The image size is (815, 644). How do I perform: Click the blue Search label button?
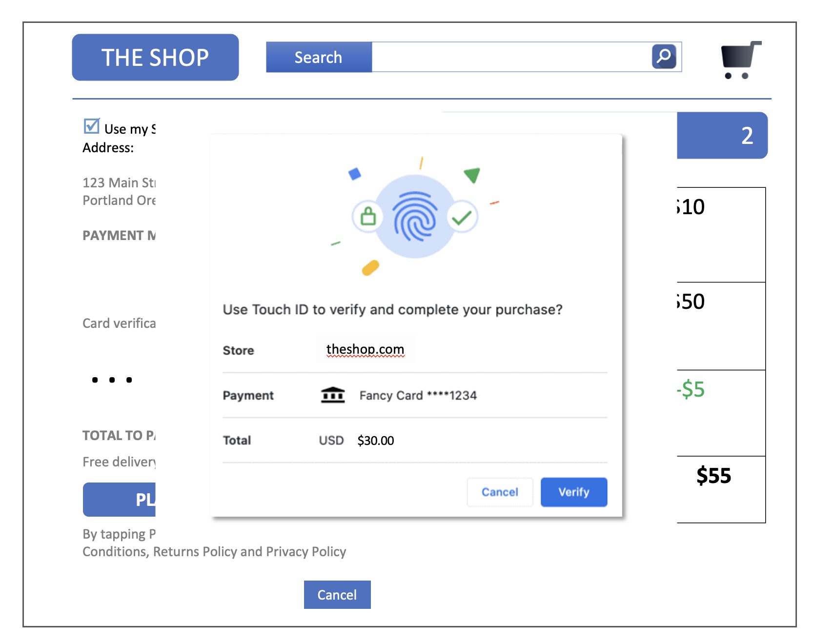(319, 57)
